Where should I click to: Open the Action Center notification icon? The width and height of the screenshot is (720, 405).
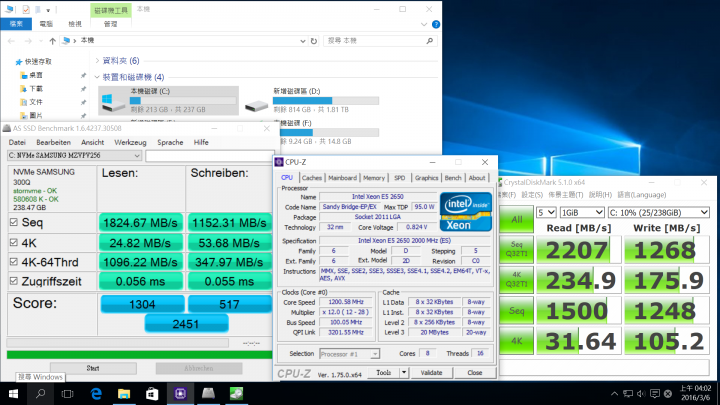pyautogui.click(x=655, y=394)
